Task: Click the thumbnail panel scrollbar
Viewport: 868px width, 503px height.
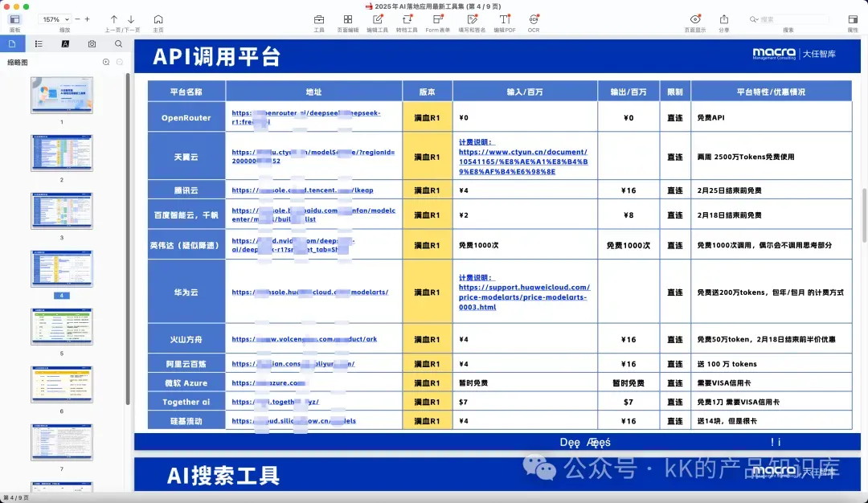Action: click(129, 239)
